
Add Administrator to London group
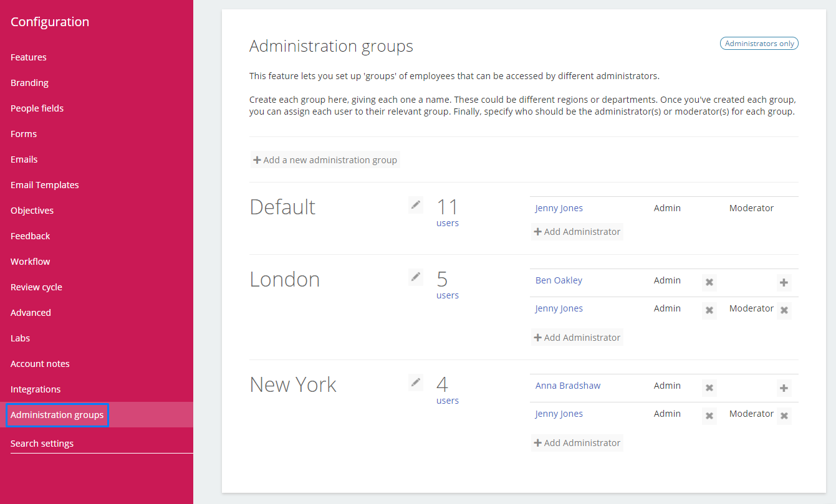tap(577, 338)
